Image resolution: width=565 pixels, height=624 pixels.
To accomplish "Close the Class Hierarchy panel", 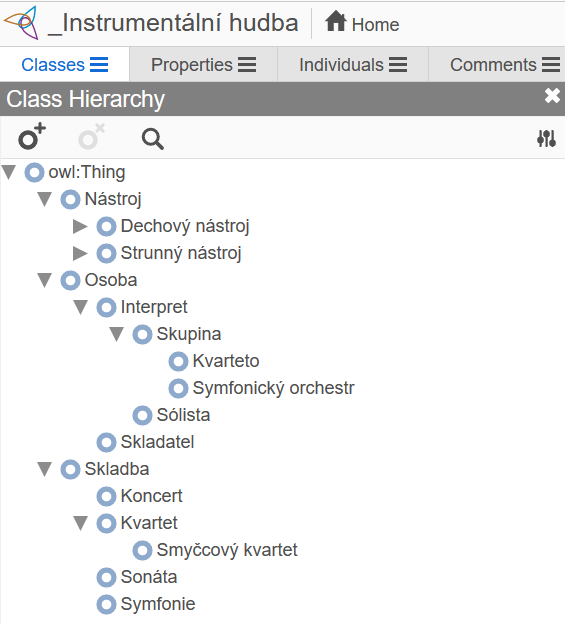I will pos(552,96).
